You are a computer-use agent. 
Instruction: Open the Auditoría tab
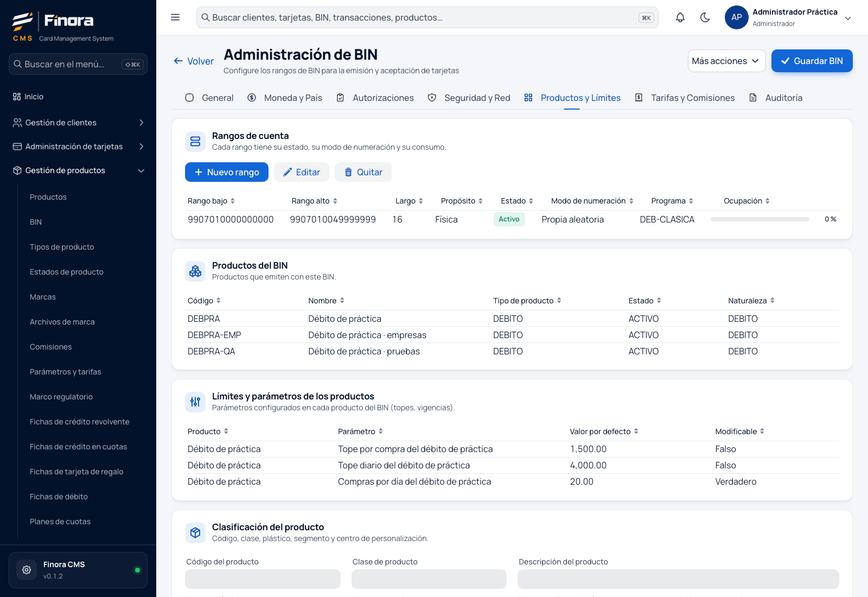[x=776, y=98]
